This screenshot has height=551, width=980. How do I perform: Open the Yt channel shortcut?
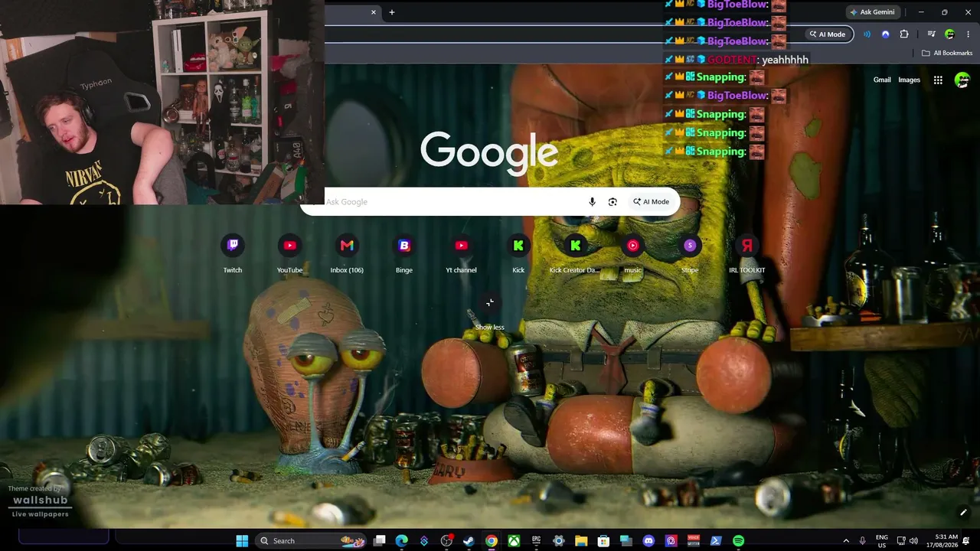pyautogui.click(x=461, y=253)
